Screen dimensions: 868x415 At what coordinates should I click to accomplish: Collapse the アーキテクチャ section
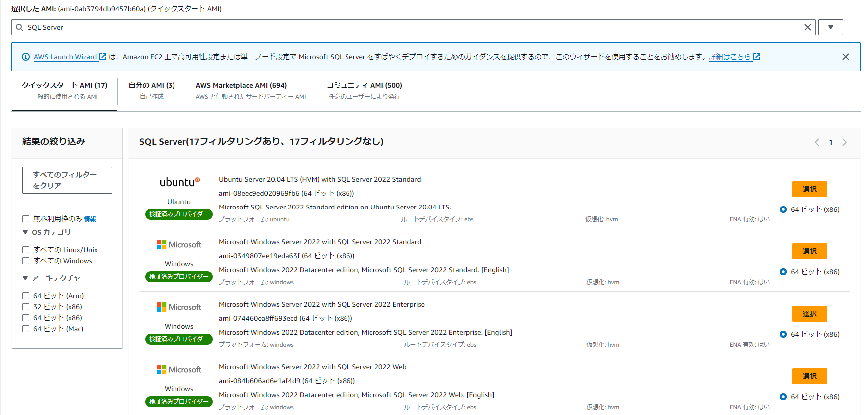click(25, 278)
